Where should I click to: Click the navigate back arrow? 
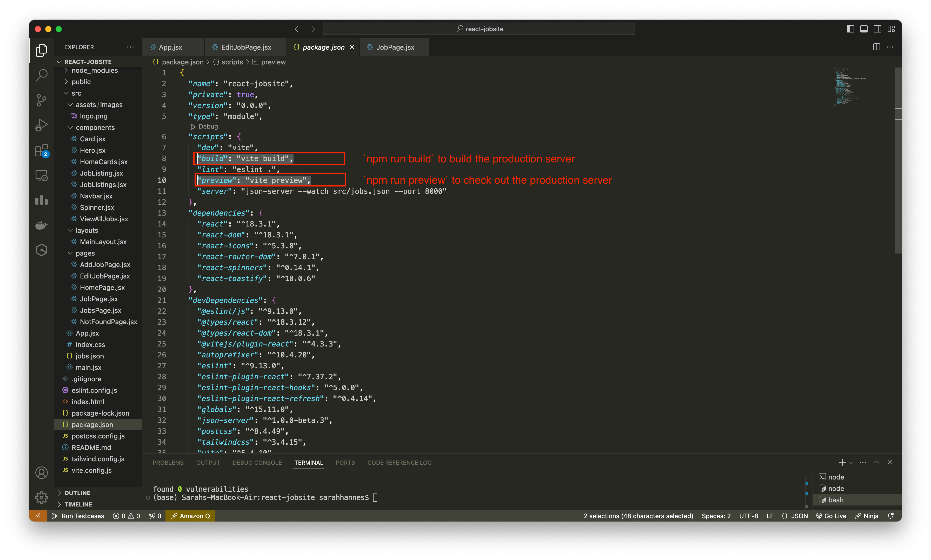(298, 29)
